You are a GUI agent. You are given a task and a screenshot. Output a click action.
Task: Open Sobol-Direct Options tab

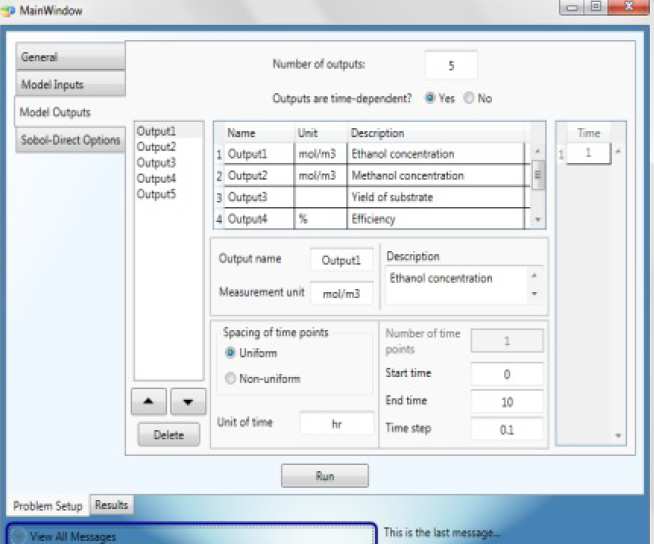70,140
